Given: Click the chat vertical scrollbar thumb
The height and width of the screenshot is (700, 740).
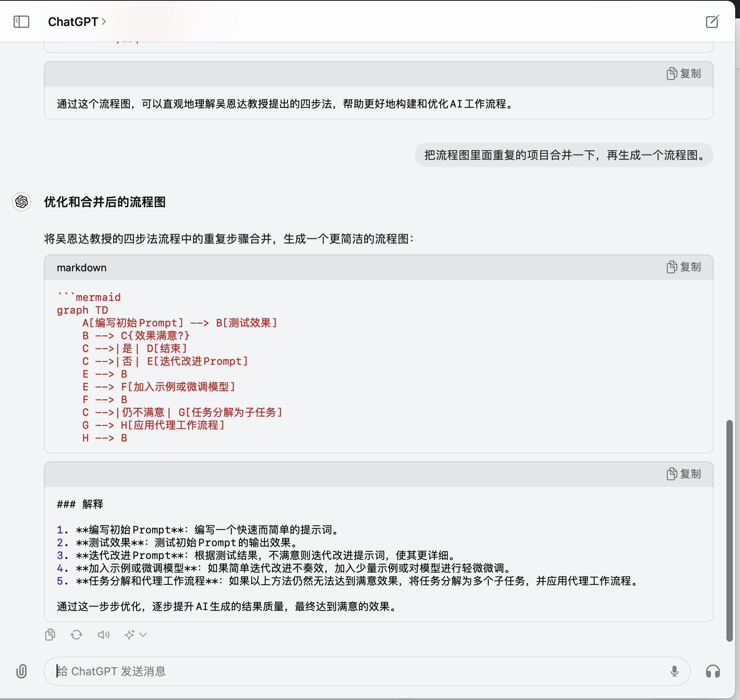Looking at the screenshot, I should pyautogui.click(x=730, y=531).
